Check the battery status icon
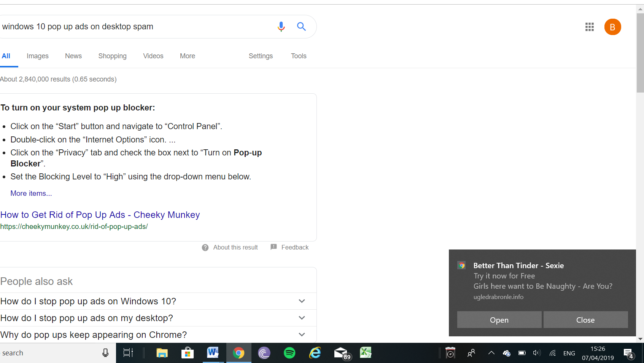Image resolution: width=644 pixels, height=363 pixels. coord(522,353)
